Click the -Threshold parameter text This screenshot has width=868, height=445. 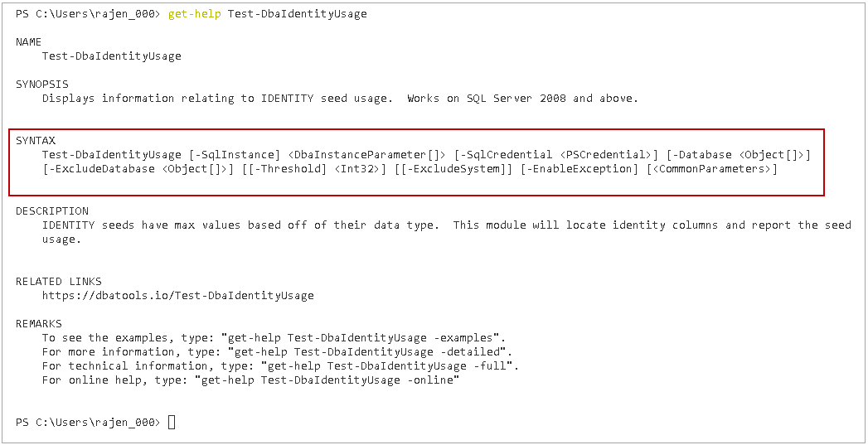tap(287, 169)
